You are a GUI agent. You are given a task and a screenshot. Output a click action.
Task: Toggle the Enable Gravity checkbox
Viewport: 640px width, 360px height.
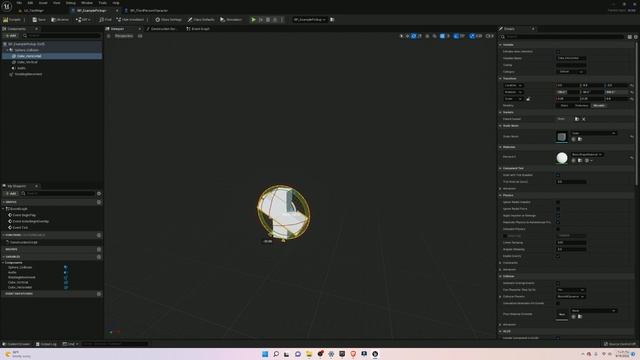[558, 256]
